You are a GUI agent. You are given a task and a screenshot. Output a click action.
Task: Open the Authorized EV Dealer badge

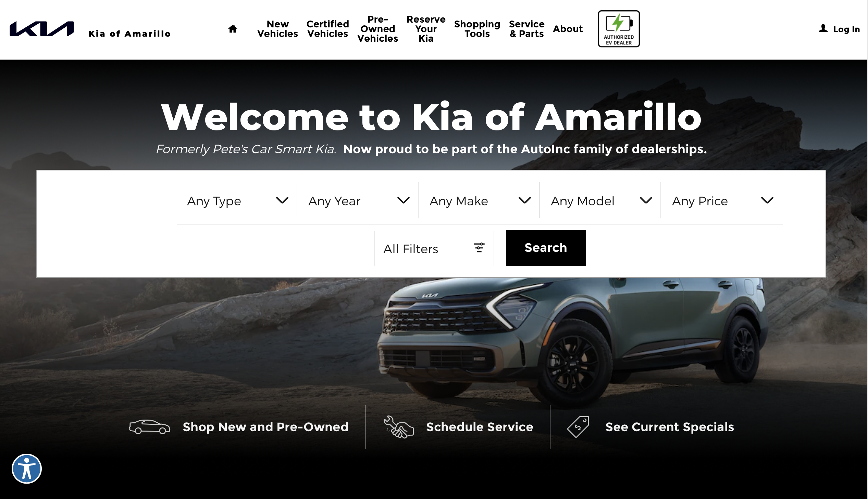click(619, 29)
